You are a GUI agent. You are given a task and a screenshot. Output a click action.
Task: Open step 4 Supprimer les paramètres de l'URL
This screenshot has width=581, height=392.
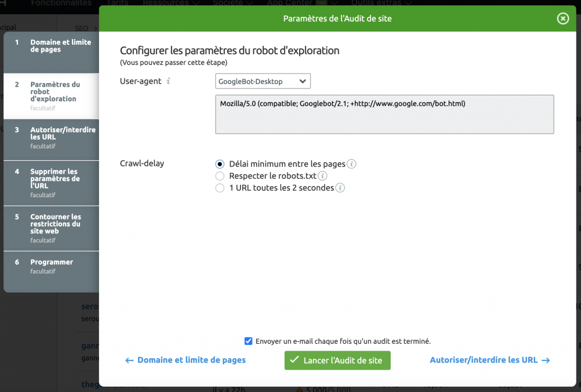[52, 183]
